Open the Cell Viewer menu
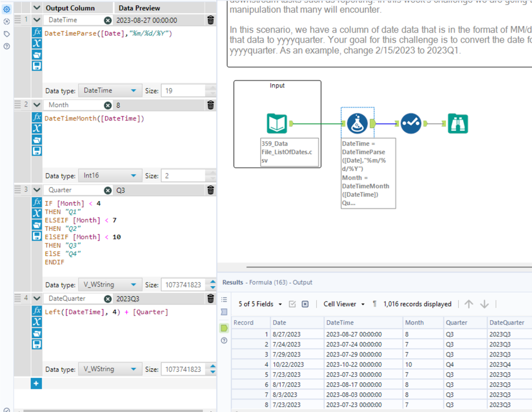Screen dimensions: 532x412 coord(344,304)
